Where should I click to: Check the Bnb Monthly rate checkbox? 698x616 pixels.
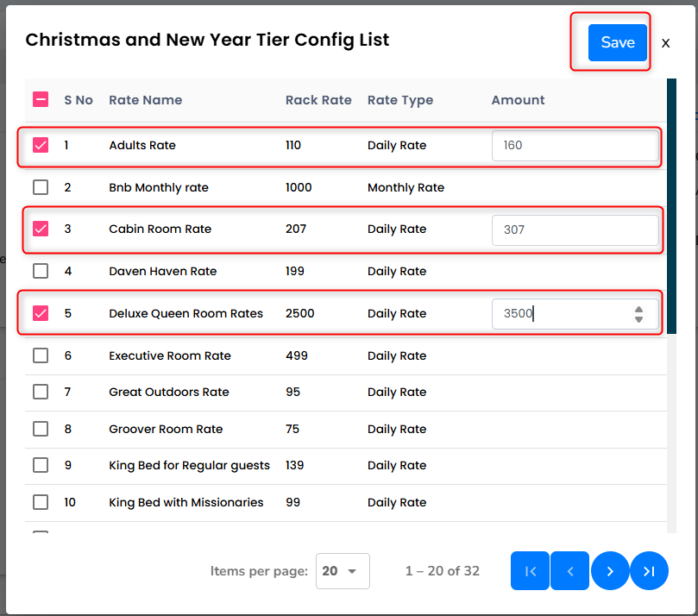tap(41, 187)
